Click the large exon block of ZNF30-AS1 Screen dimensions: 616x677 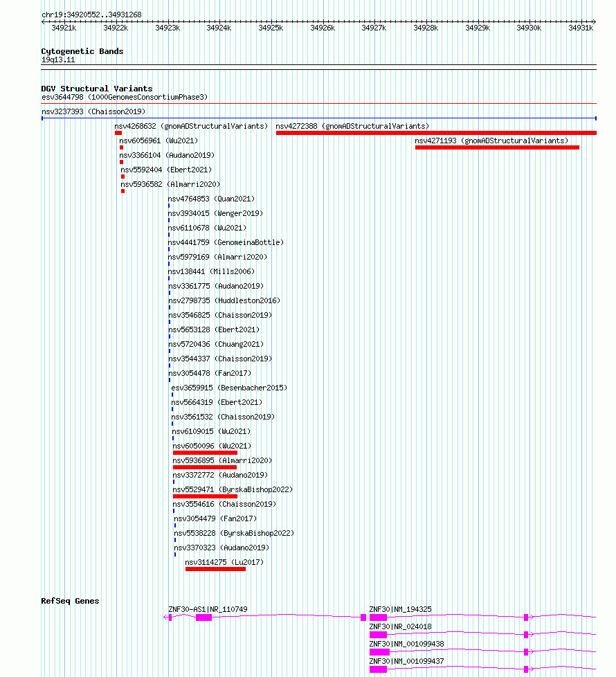203,618
